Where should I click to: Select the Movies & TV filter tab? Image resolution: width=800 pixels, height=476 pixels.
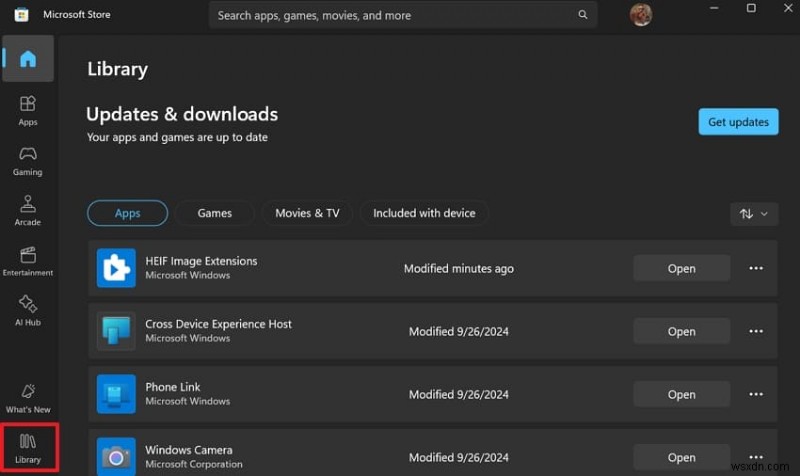tap(307, 213)
